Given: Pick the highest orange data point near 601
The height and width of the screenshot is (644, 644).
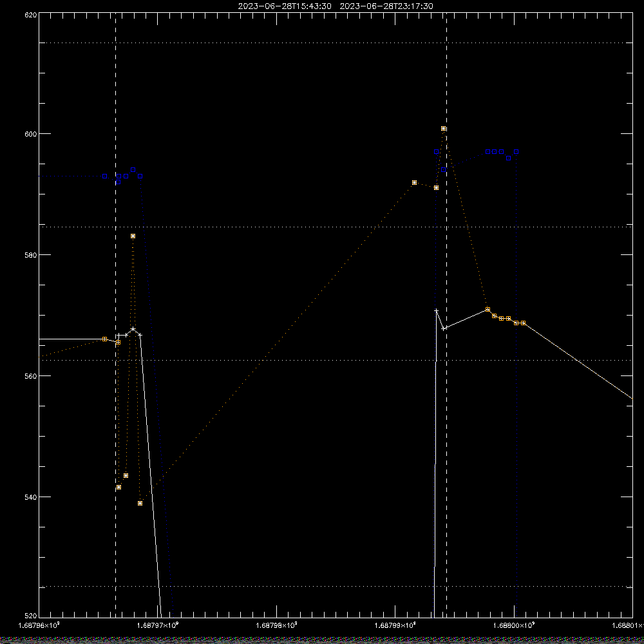Looking at the screenshot, I should pyautogui.click(x=444, y=129).
